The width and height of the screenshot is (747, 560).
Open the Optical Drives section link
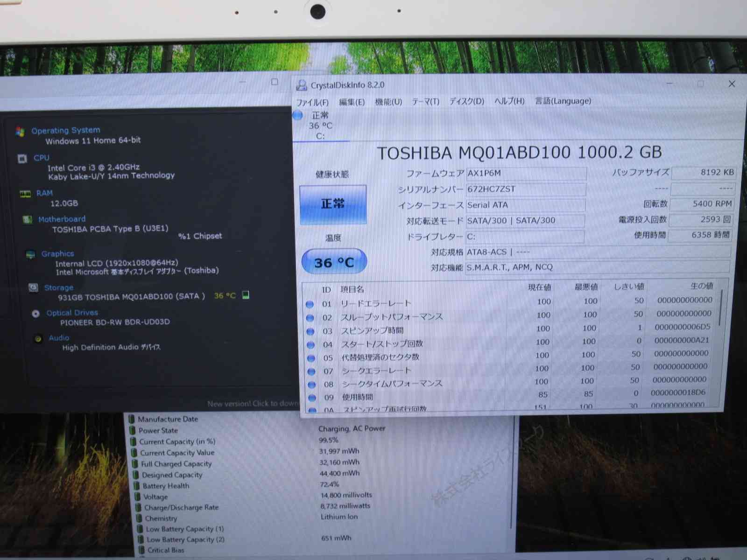point(72,313)
